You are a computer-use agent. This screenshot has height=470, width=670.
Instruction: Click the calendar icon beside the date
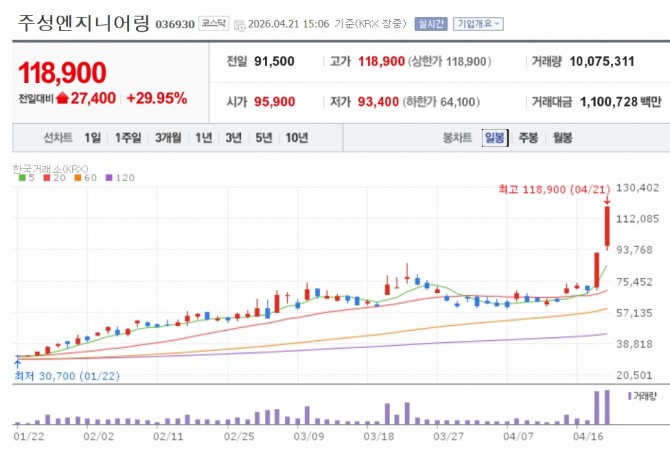coord(240,25)
